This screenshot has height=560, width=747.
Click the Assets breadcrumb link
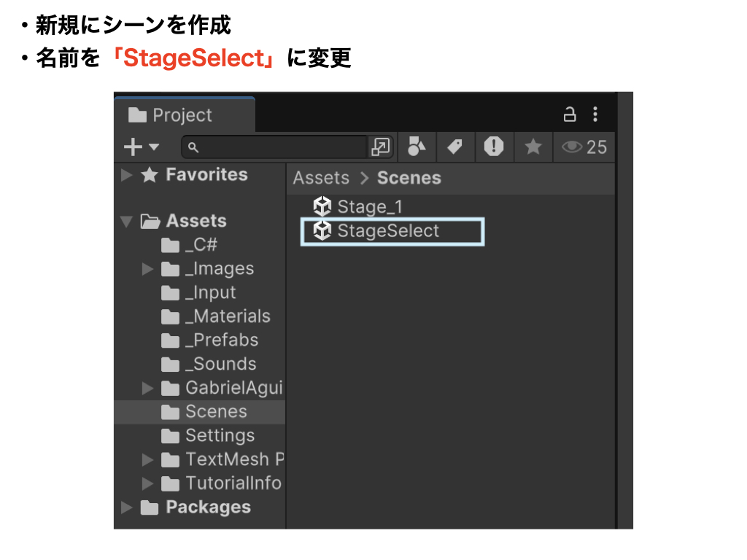(321, 178)
